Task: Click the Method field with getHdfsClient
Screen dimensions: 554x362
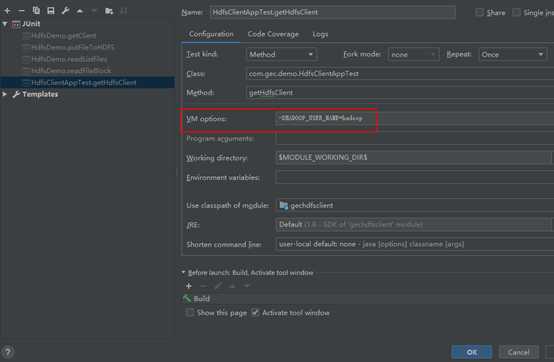Action: (x=400, y=93)
